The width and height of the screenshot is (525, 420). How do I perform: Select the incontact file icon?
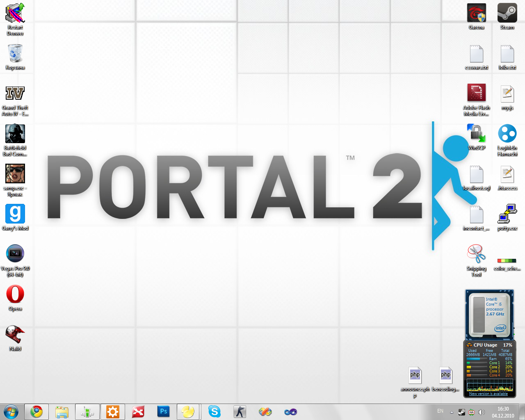pyautogui.click(x=477, y=218)
